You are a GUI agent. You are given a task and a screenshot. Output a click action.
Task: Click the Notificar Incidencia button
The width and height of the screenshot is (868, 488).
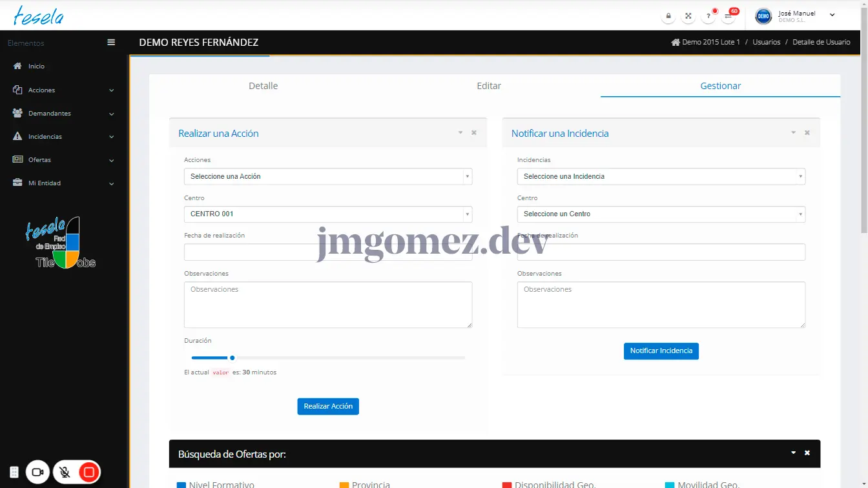pyautogui.click(x=661, y=351)
